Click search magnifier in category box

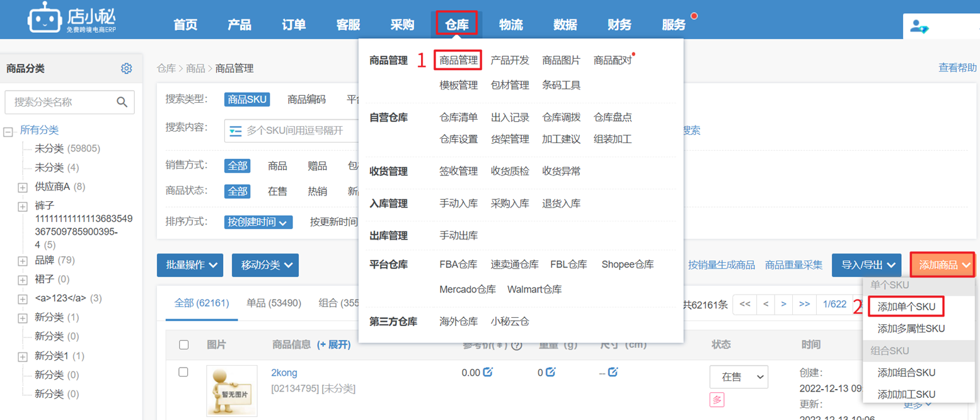[x=122, y=102]
